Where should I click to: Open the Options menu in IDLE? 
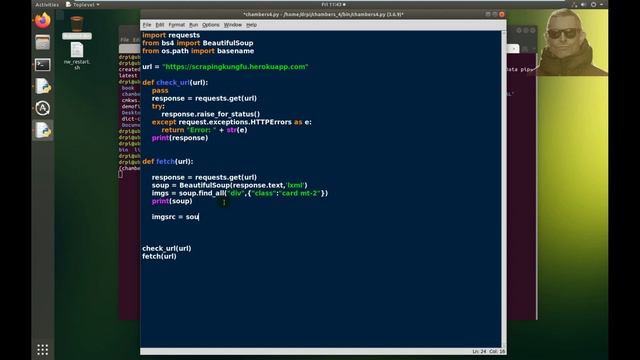point(211,25)
